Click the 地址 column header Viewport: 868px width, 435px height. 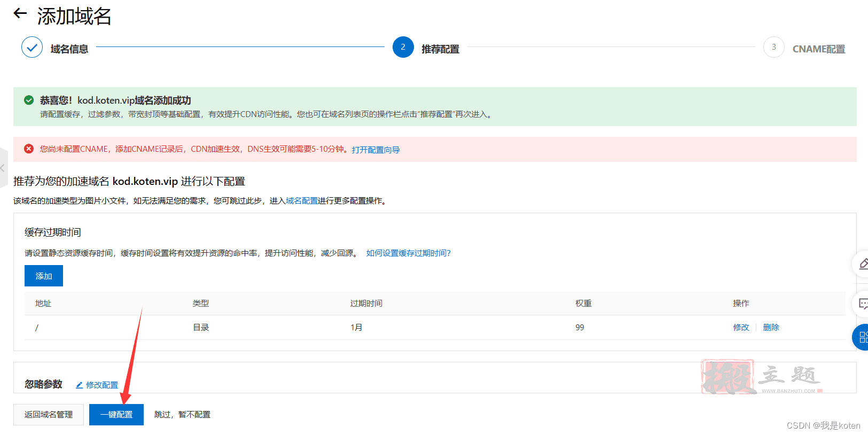click(x=43, y=304)
